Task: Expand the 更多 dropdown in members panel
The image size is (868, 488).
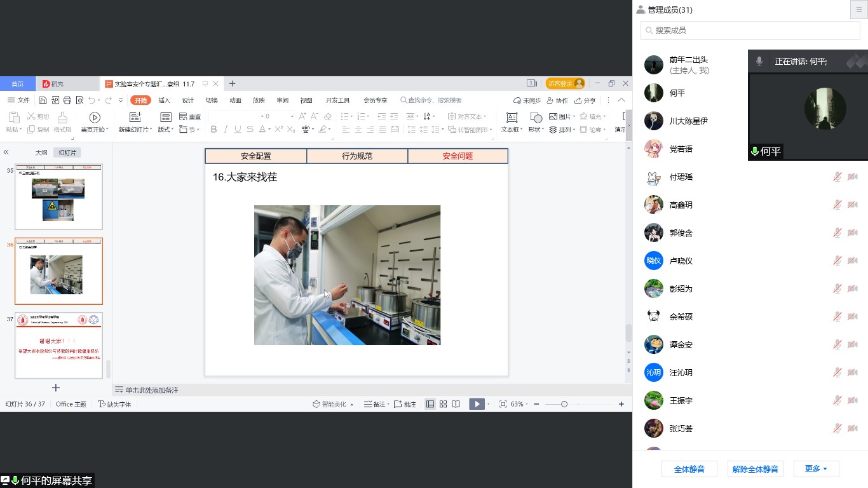Action: (x=816, y=469)
